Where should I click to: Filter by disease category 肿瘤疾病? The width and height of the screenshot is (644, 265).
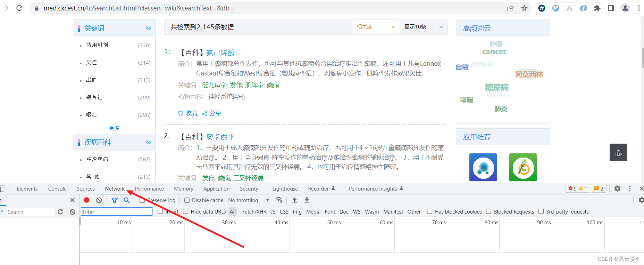[97, 159]
